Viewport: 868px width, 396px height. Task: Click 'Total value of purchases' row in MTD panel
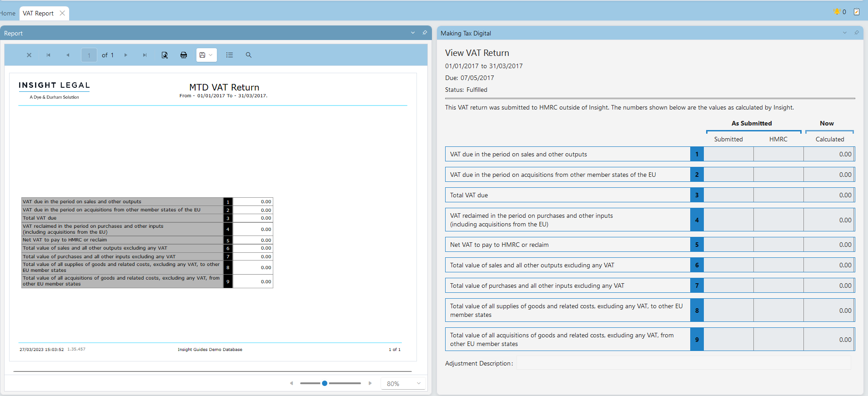click(650, 286)
